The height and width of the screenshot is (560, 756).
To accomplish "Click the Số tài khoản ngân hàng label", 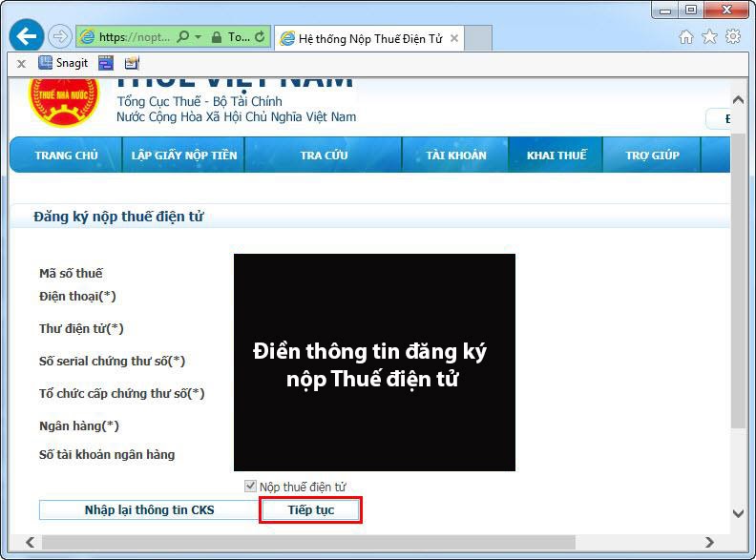I will [x=107, y=454].
